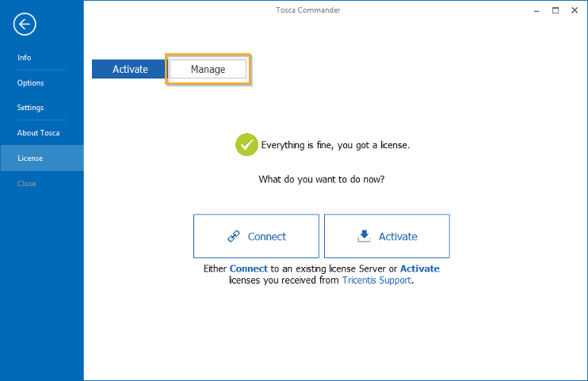588x381 pixels.
Task: Follow the bold Activate link in description
Action: (420, 269)
